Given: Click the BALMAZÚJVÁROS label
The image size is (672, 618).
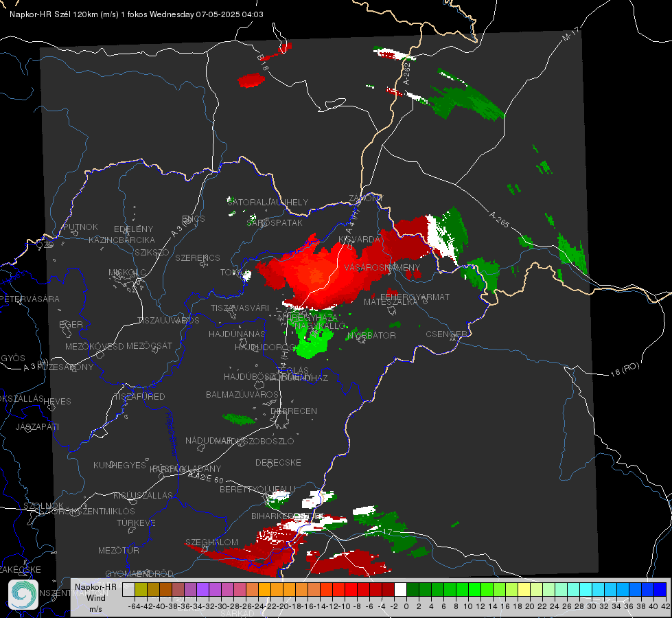Looking at the screenshot, I should tap(242, 394).
